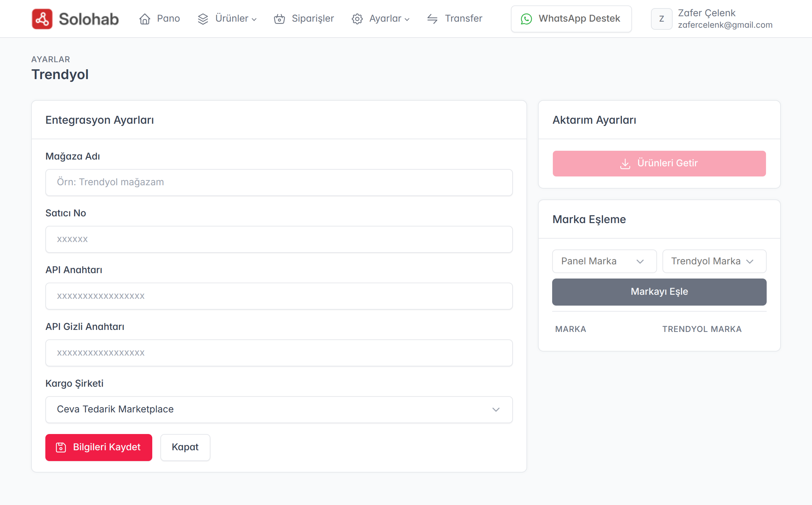Click the API Anahtarı label
The image size is (812, 505).
coord(74,270)
